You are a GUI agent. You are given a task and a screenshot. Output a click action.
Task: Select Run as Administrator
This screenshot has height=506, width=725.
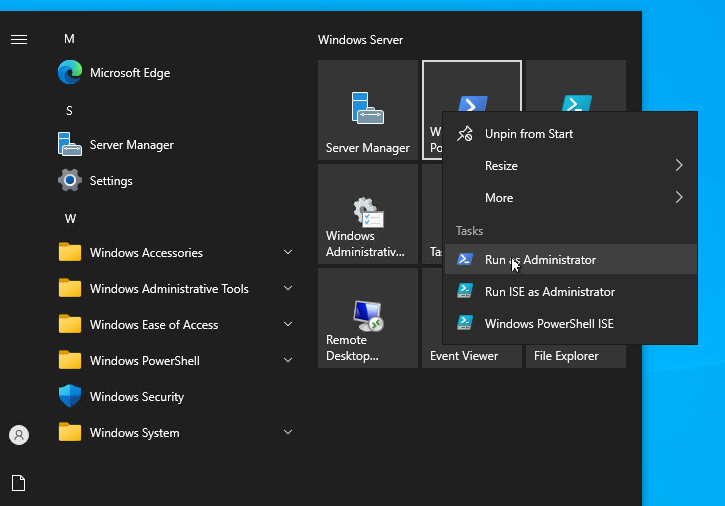571,259
